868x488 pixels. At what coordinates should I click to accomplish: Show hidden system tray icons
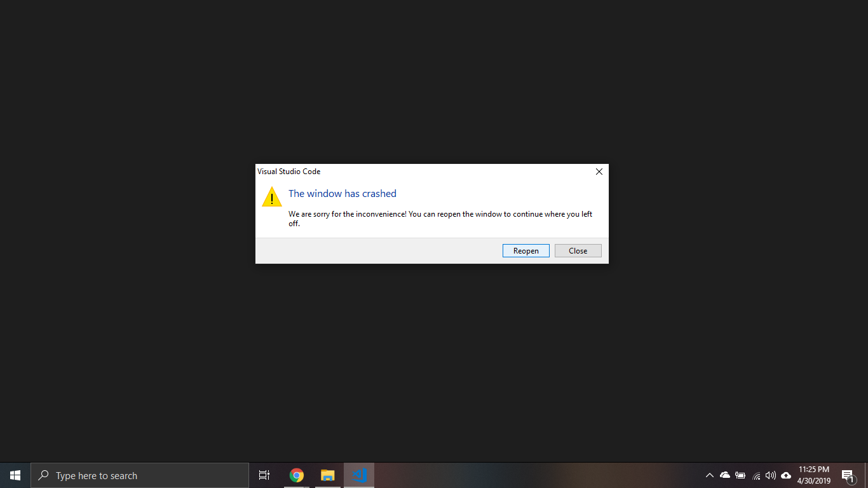(710, 475)
